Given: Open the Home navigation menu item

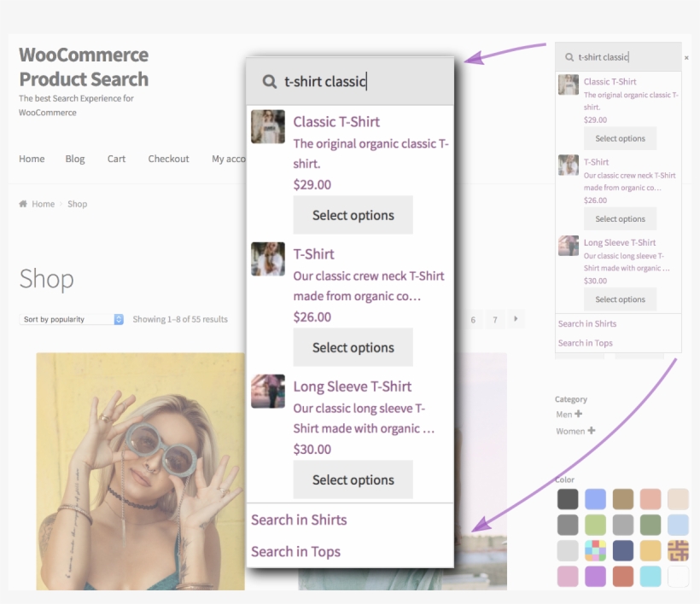Looking at the screenshot, I should point(32,159).
